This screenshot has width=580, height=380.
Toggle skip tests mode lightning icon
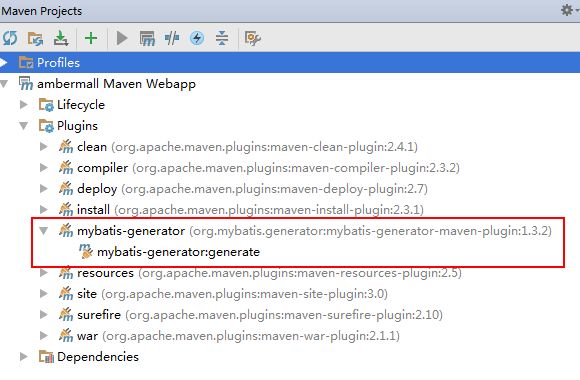tap(197, 38)
